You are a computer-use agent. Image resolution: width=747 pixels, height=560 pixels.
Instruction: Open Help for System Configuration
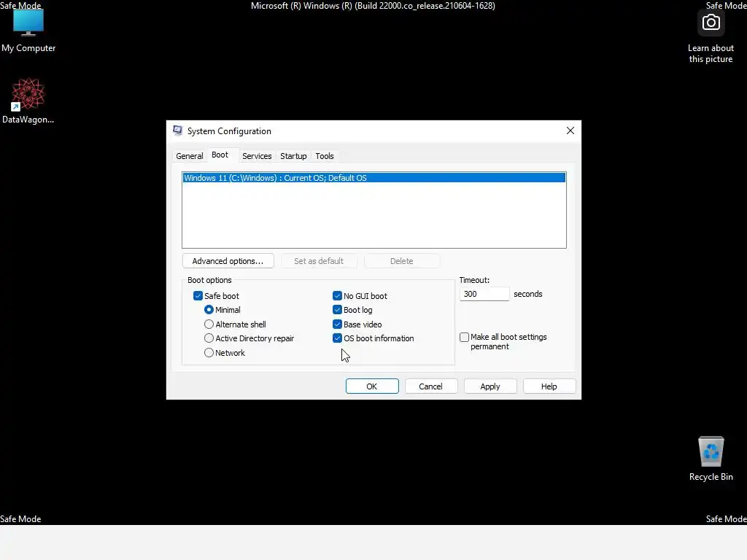[x=549, y=386]
